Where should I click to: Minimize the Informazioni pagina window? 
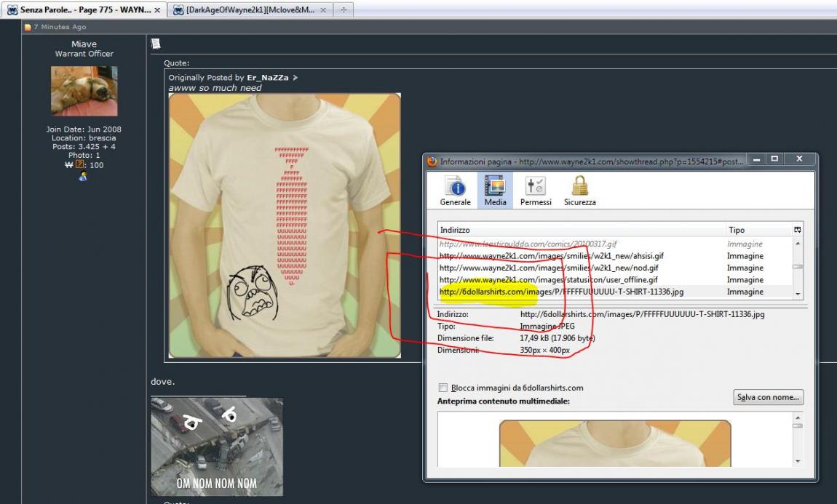click(756, 159)
